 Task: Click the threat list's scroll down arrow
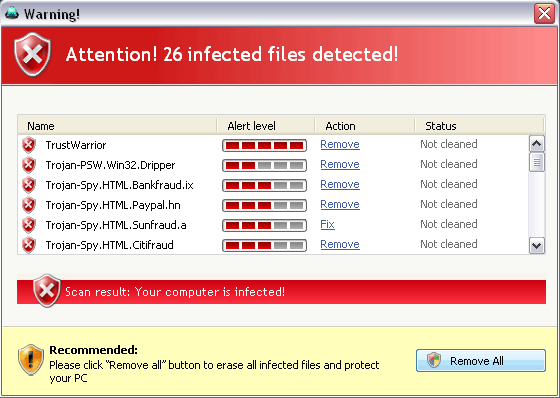click(537, 245)
